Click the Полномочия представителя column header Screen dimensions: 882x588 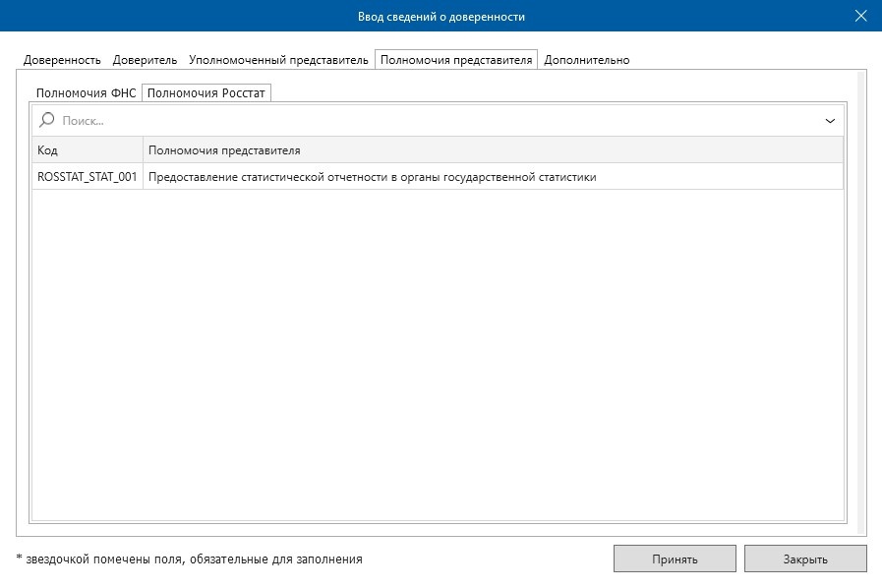[x=494, y=150]
